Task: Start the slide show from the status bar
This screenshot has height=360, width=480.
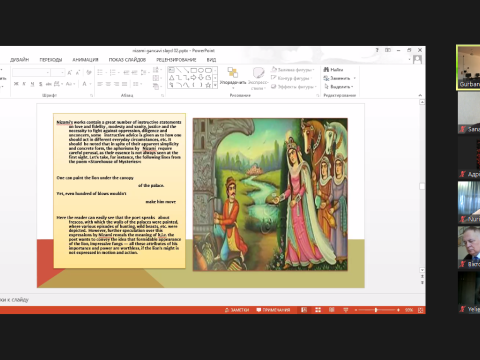Action: 346,310
